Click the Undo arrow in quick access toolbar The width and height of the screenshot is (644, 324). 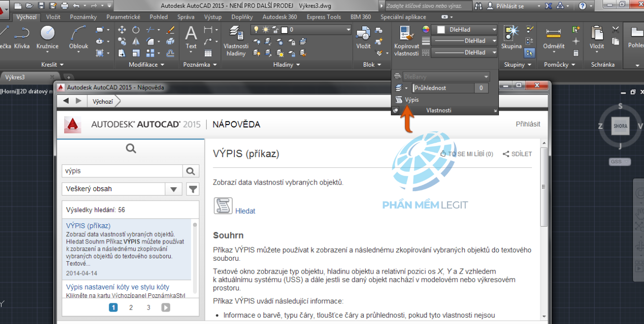pos(76,6)
